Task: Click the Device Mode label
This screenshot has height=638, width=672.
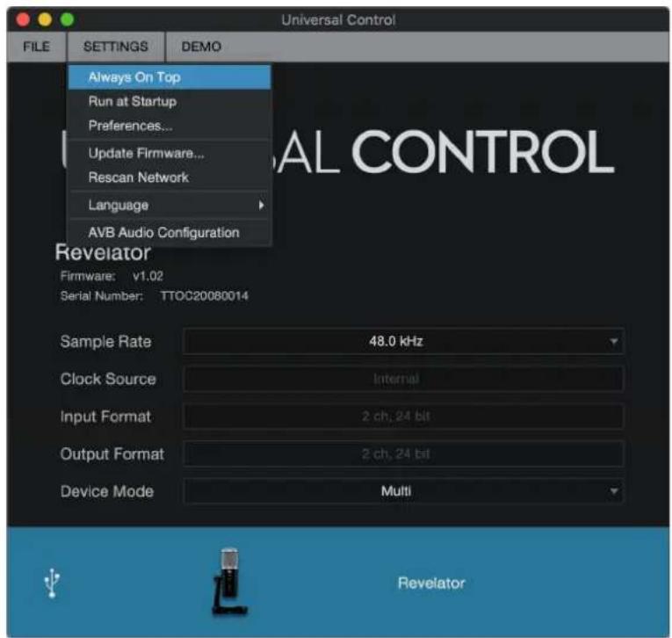Action: (x=107, y=491)
